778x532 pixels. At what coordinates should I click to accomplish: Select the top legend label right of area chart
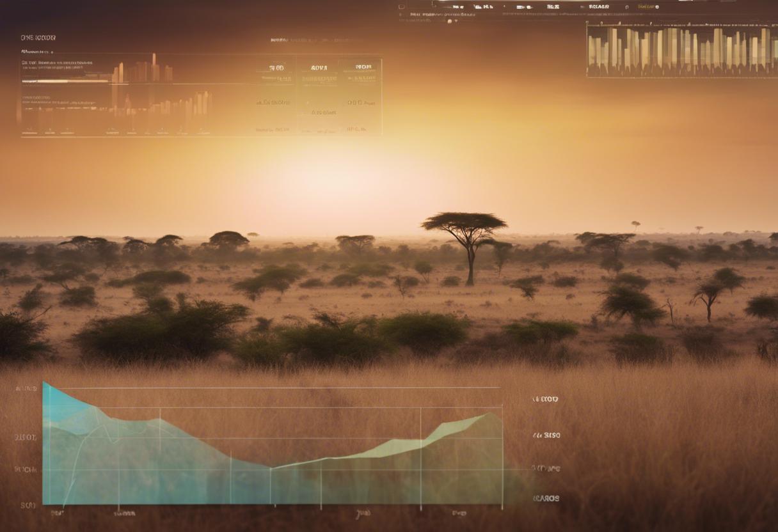545,399
